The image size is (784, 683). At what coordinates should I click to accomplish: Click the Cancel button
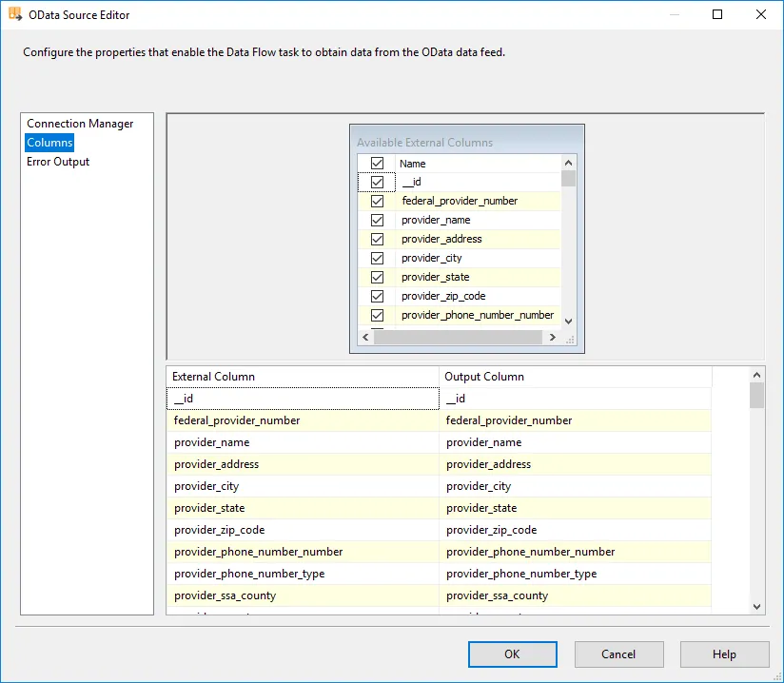(619, 654)
